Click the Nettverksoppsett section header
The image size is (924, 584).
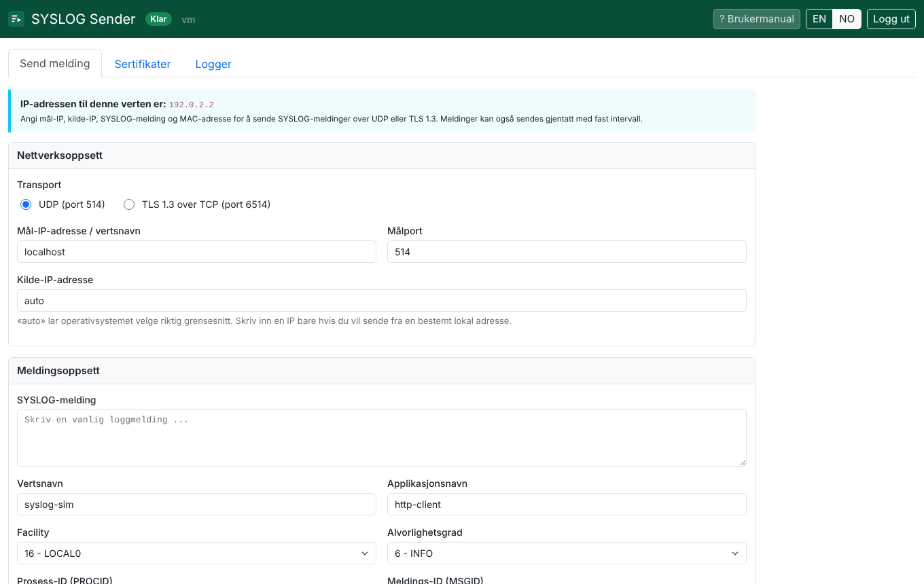(x=382, y=156)
